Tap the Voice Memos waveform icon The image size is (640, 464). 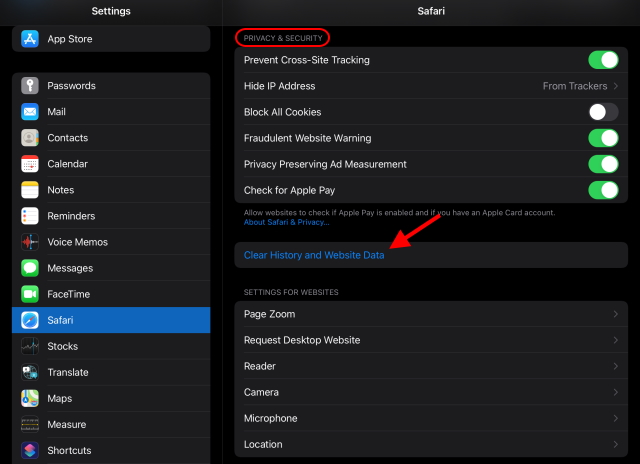pyautogui.click(x=30, y=242)
